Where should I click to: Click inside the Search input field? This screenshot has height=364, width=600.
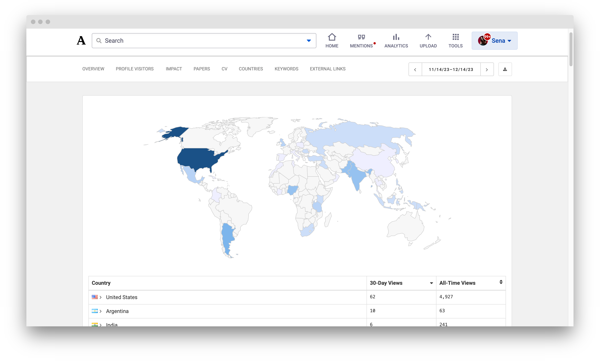[204, 41]
